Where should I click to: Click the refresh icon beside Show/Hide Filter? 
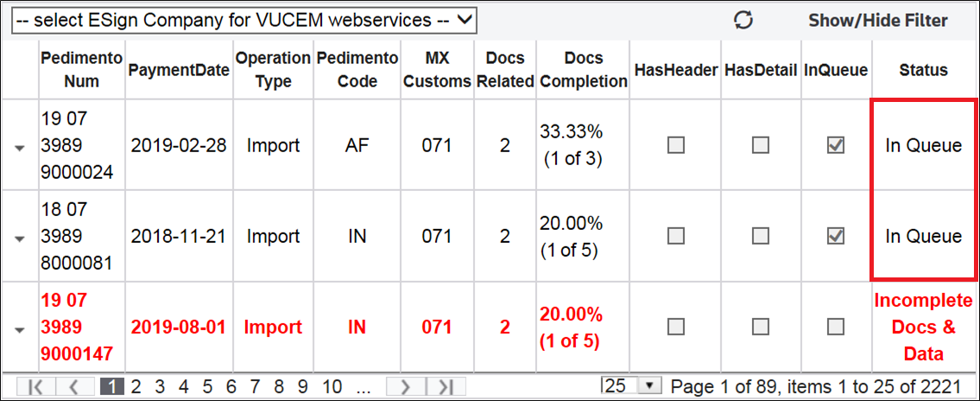[743, 21]
